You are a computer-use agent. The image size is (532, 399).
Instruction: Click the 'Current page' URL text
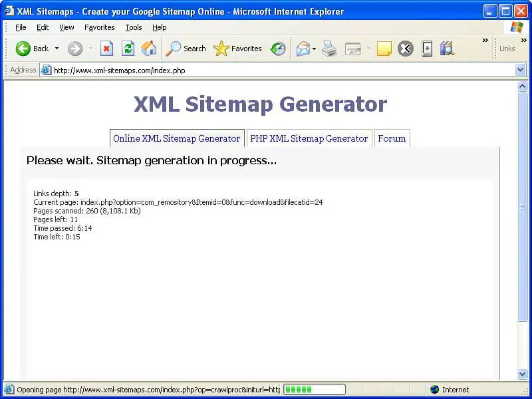(178, 203)
